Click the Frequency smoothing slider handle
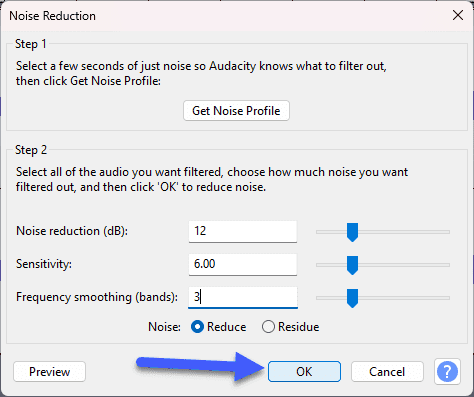This screenshot has width=474, height=397. [352, 298]
